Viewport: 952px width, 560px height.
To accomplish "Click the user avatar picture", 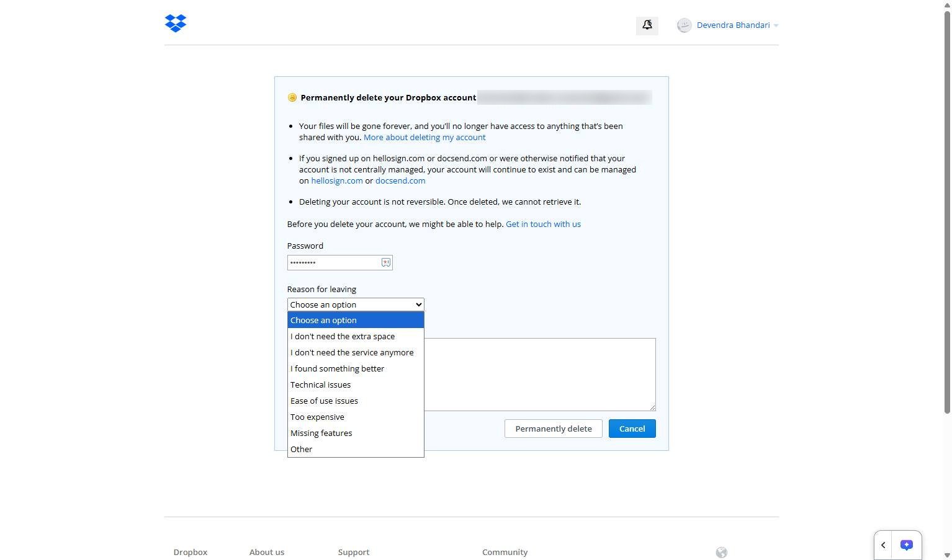I will (x=684, y=25).
